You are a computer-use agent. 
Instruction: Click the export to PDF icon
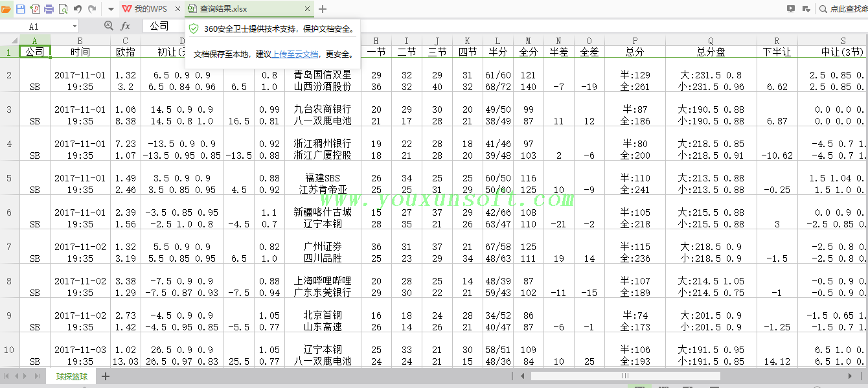pyautogui.click(x=34, y=9)
